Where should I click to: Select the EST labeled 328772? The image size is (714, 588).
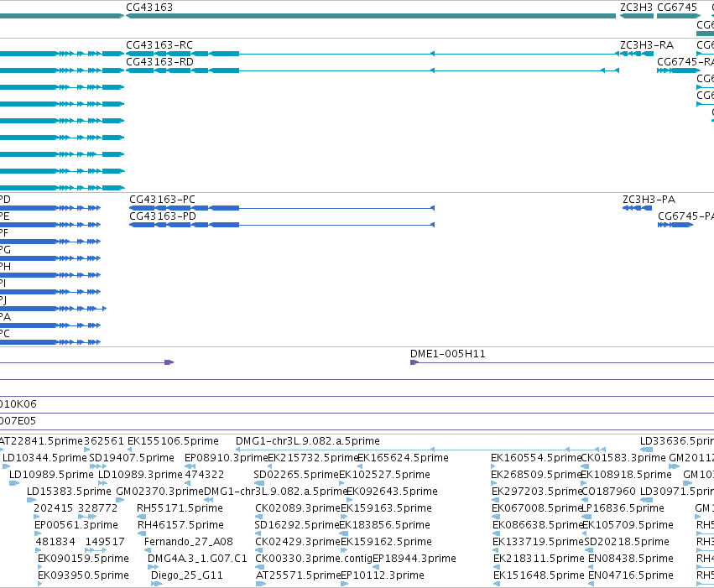97,508
